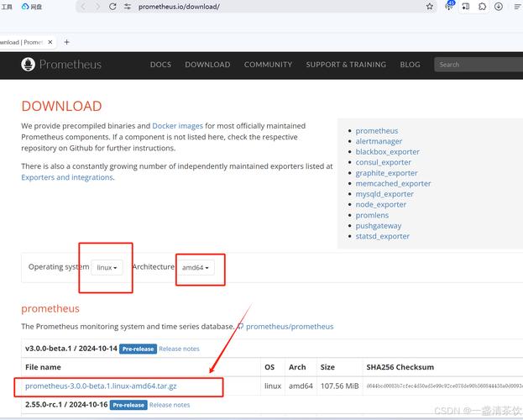
Task: Jump to prometheus in the sidebar list
Action: pyautogui.click(x=377, y=131)
